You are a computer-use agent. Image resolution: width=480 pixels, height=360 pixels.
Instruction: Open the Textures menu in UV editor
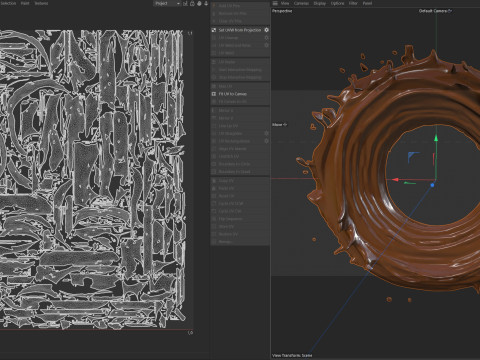[41, 3]
